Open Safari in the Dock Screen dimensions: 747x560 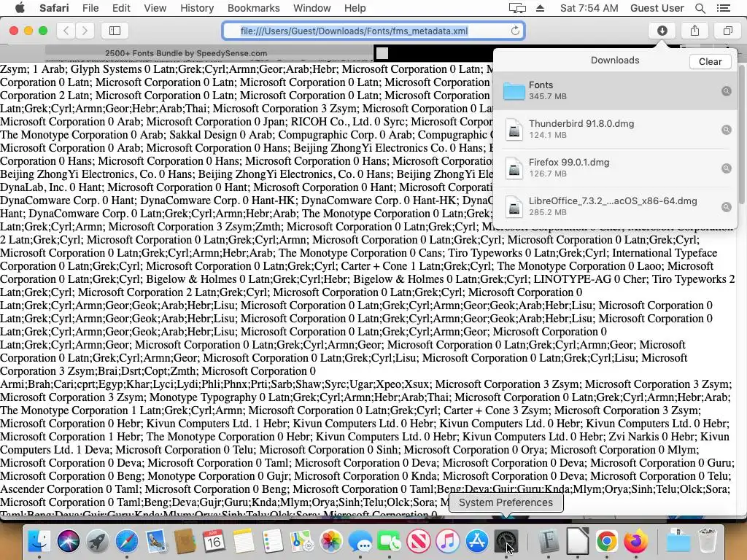click(x=127, y=542)
